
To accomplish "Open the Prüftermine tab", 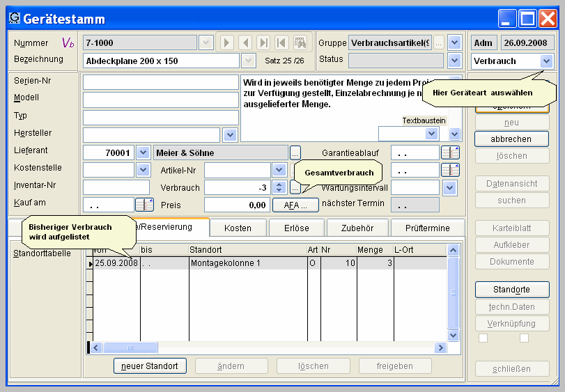I will tap(426, 228).
